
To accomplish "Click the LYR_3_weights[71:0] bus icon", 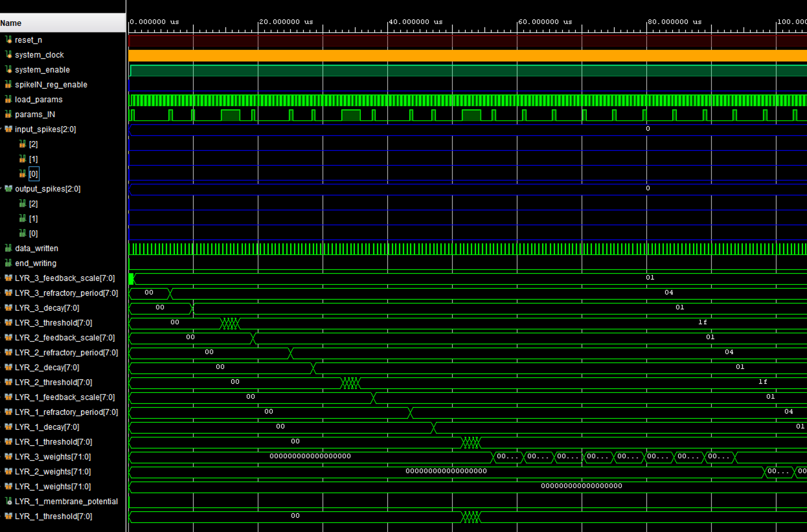I will [9, 457].
